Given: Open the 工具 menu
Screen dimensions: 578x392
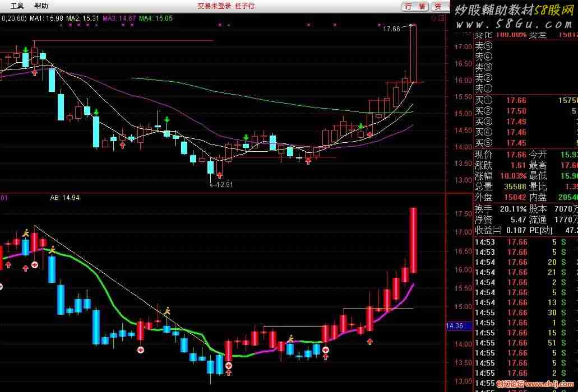Looking at the screenshot, I should [x=17, y=6].
